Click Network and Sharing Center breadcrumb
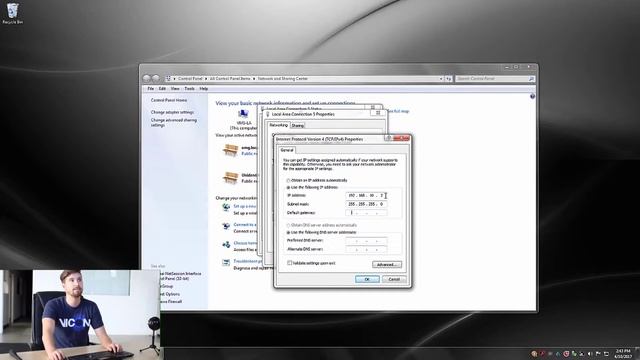 (282, 78)
